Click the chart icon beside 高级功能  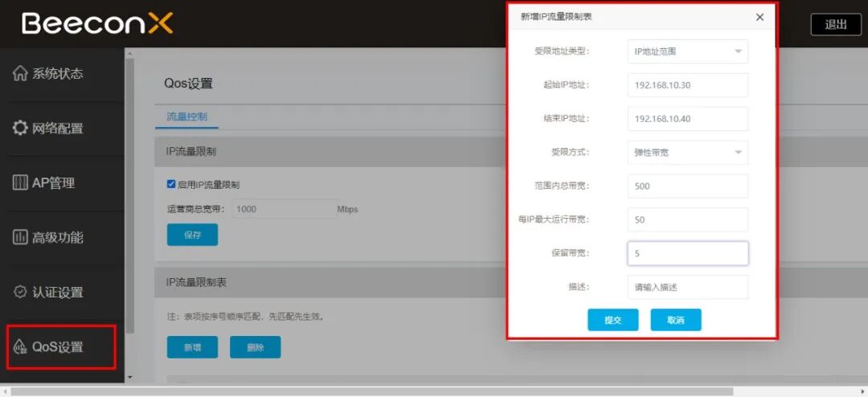[20, 238]
